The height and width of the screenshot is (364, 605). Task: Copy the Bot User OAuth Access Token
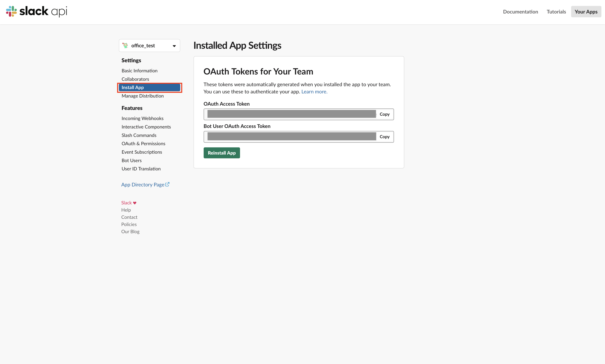coord(384,137)
